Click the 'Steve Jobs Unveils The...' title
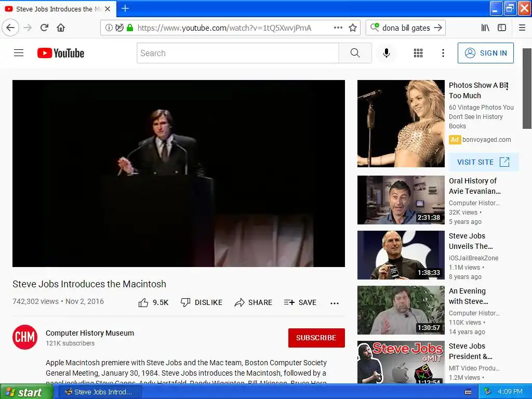The width and height of the screenshot is (532, 399). click(x=471, y=241)
